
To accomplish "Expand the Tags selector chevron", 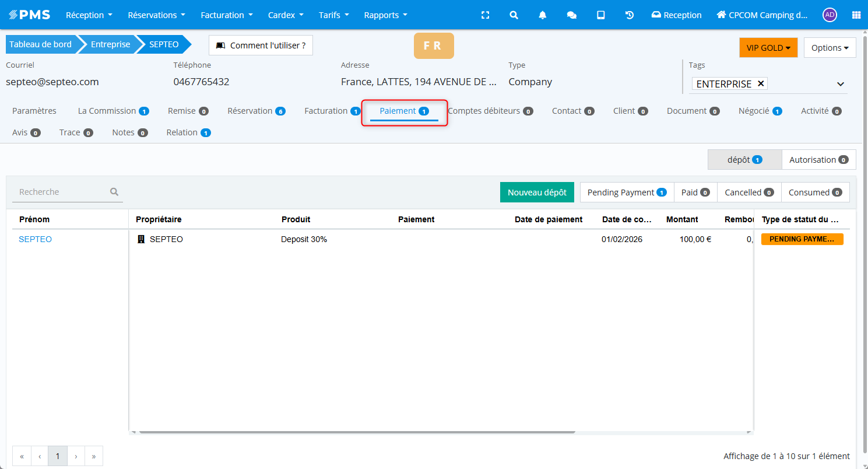I will [841, 84].
